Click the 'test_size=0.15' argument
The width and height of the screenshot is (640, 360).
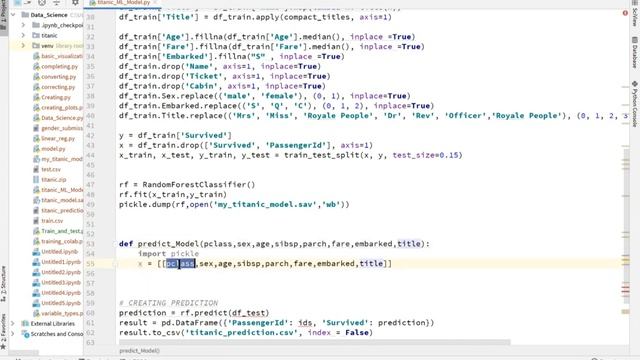pos(425,155)
